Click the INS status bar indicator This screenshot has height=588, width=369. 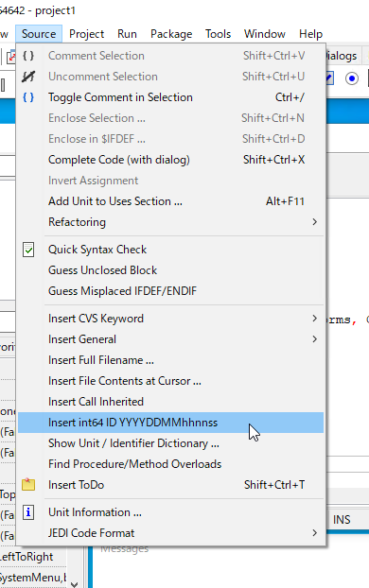point(342,520)
